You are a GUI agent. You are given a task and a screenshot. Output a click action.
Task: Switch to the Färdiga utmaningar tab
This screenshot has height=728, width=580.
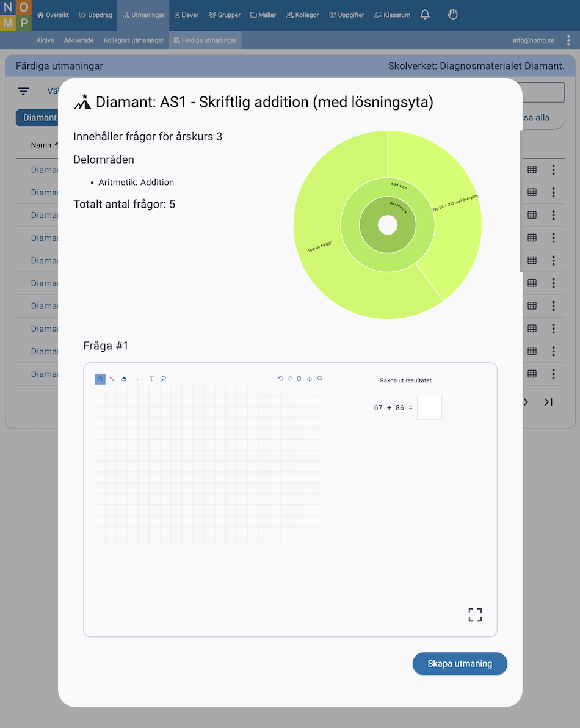tap(205, 40)
